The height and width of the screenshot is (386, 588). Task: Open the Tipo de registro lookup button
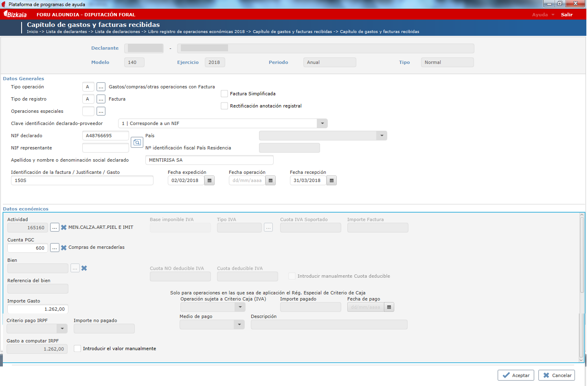[101, 99]
